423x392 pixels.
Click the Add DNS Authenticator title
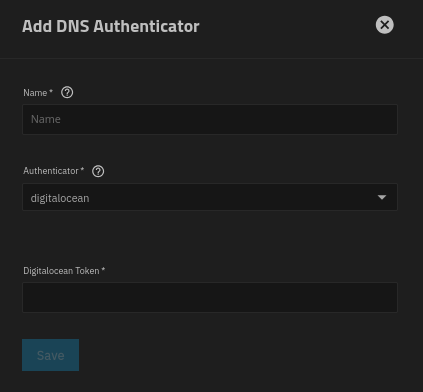coord(111,26)
